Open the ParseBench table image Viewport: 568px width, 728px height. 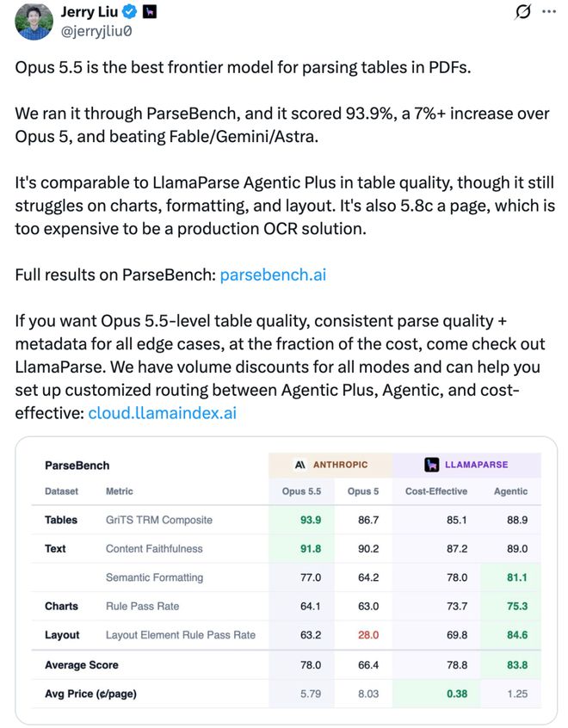point(286,580)
